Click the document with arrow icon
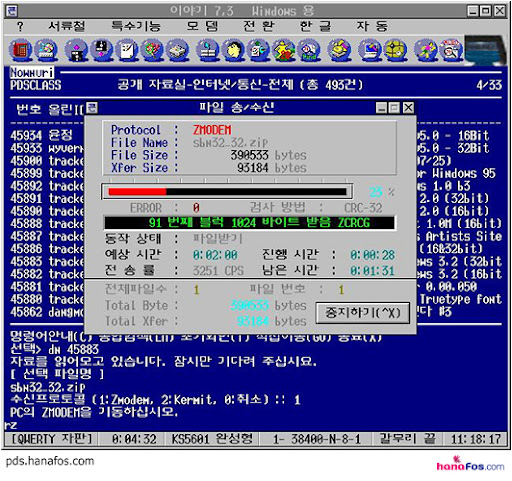 [x=258, y=50]
